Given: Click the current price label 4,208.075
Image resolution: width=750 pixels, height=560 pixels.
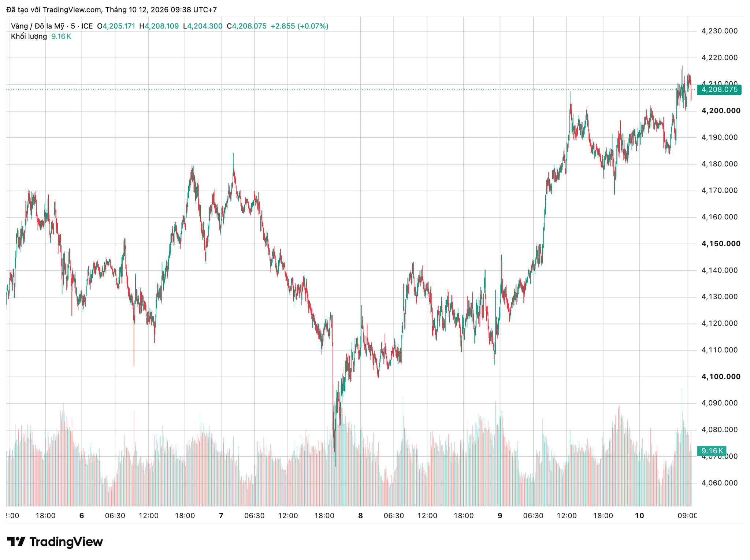Looking at the screenshot, I should point(719,89).
